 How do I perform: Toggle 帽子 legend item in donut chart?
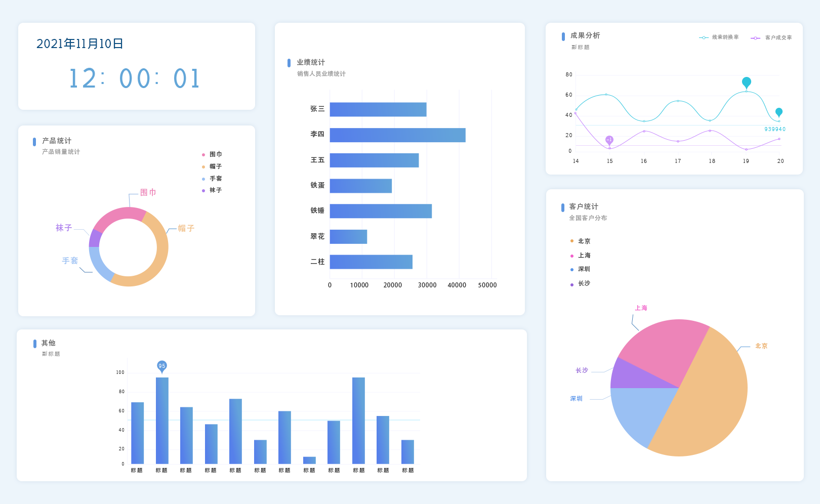tap(212, 166)
